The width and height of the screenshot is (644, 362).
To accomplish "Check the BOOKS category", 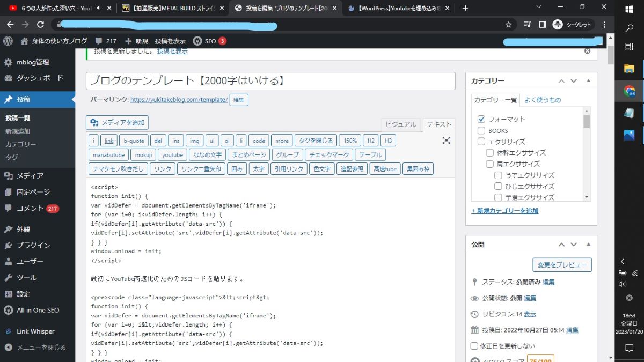I will (481, 130).
